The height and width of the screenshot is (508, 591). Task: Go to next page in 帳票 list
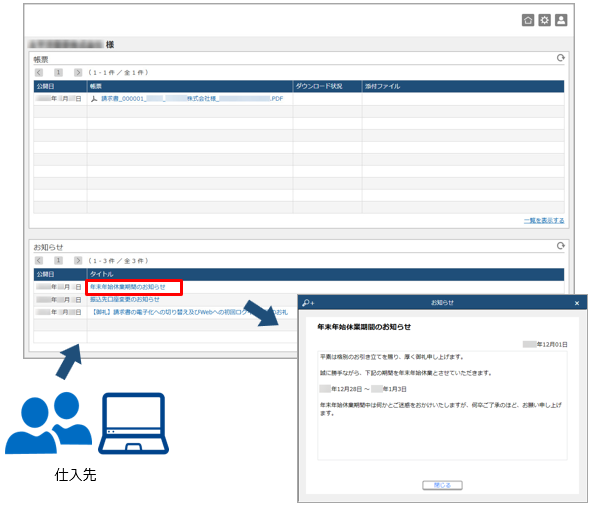point(78,72)
